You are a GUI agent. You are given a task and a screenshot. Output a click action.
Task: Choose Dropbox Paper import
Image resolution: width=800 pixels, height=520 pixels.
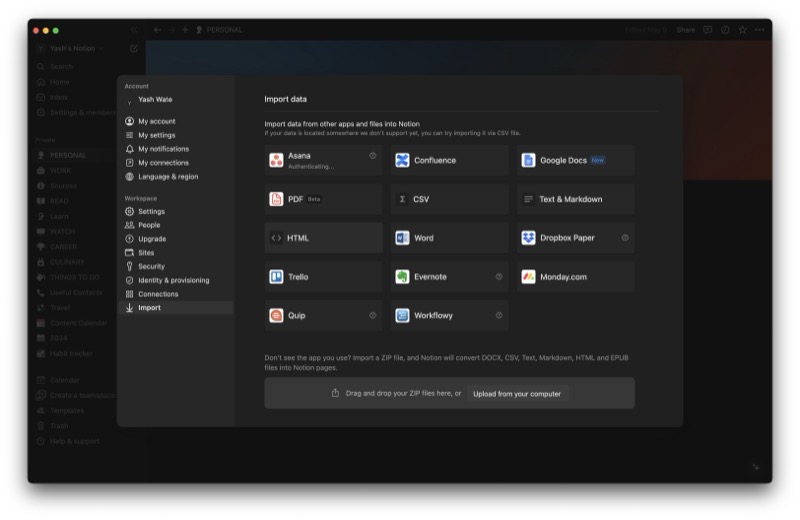pos(576,238)
